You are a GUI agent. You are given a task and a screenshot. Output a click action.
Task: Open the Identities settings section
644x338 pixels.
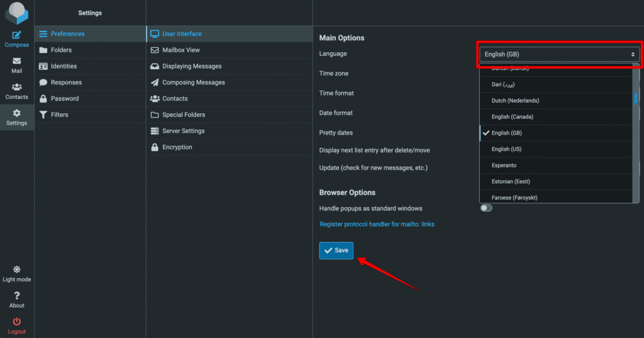(x=64, y=66)
